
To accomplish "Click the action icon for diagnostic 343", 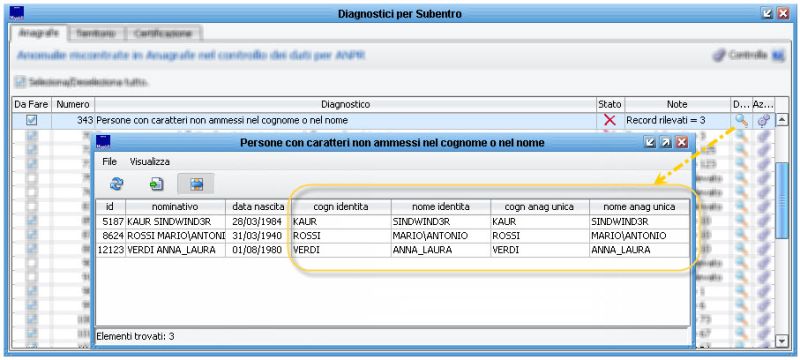I will (x=763, y=120).
